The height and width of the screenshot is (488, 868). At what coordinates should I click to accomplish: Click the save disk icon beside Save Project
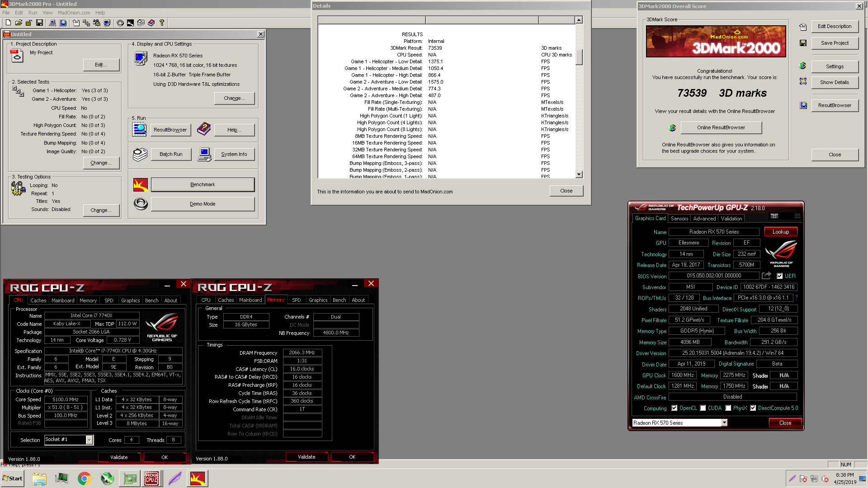click(x=803, y=43)
